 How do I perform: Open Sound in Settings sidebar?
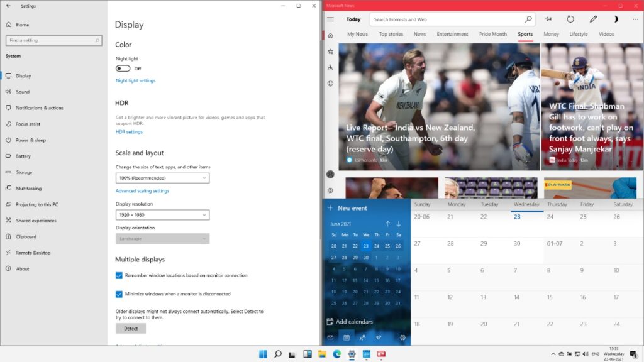coord(23,92)
